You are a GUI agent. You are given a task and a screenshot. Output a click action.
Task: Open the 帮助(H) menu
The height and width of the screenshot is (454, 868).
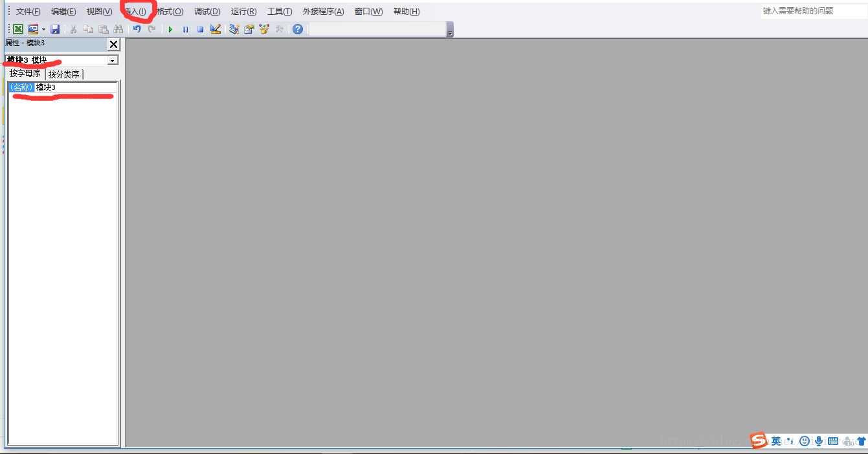pos(406,12)
